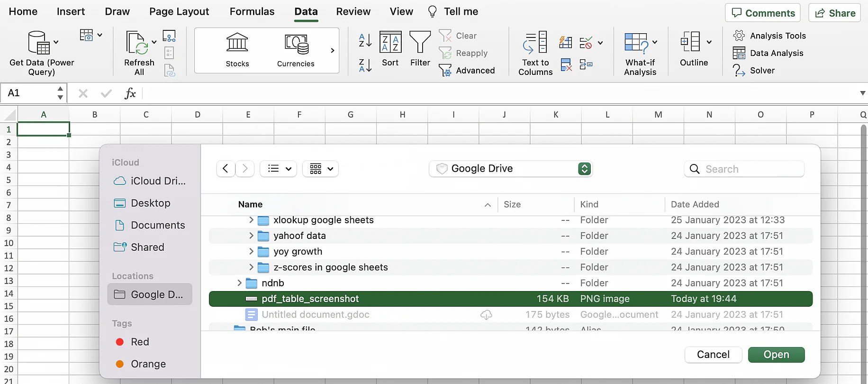Viewport: 868px width, 384px height.
Task: Open the Page Layout tab
Action: pos(179,11)
